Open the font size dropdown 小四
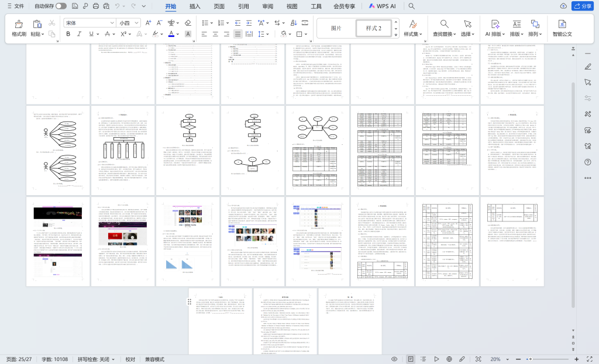The height and width of the screenshot is (364, 599). [136, 23]
